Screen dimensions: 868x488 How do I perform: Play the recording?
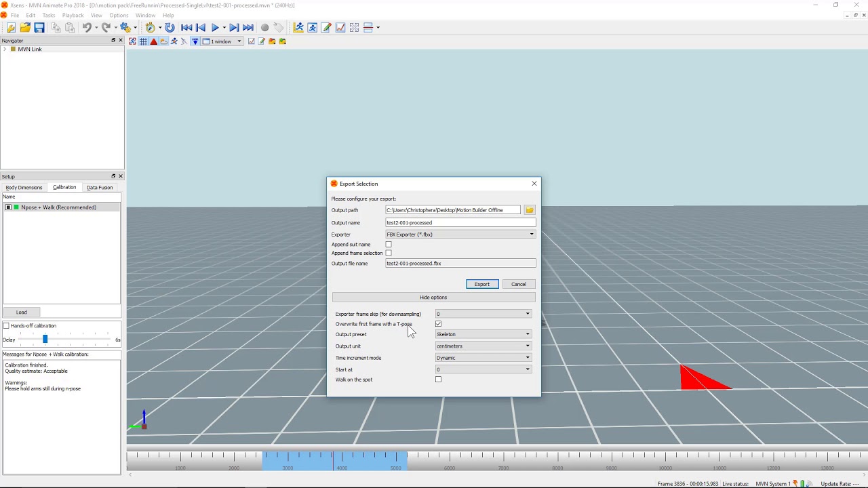tap(215, 28)
